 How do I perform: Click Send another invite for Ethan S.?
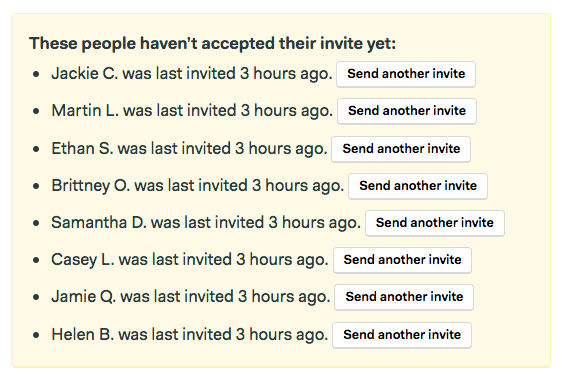(401, 149)
